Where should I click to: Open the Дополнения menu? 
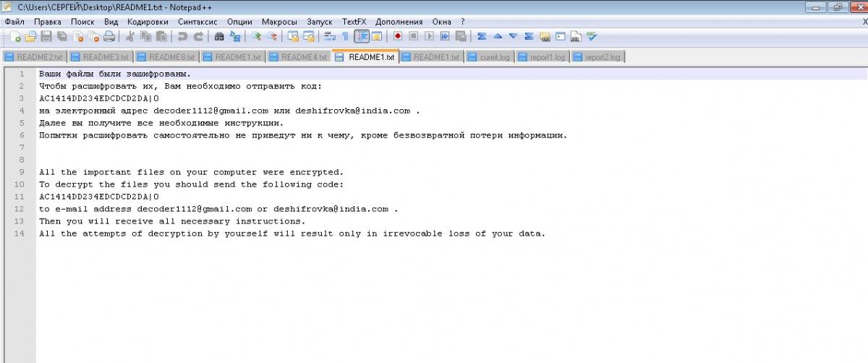[399, 22]
